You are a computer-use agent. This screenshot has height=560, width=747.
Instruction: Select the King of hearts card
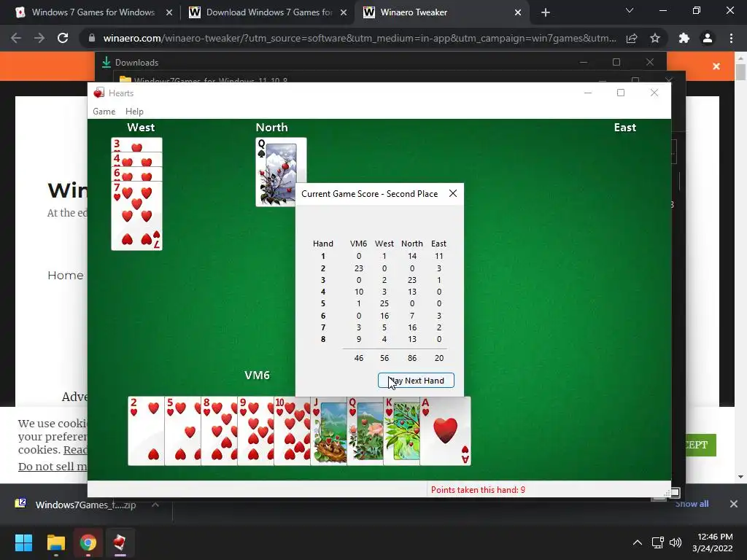pyautogui.click(x=402, y=431)
